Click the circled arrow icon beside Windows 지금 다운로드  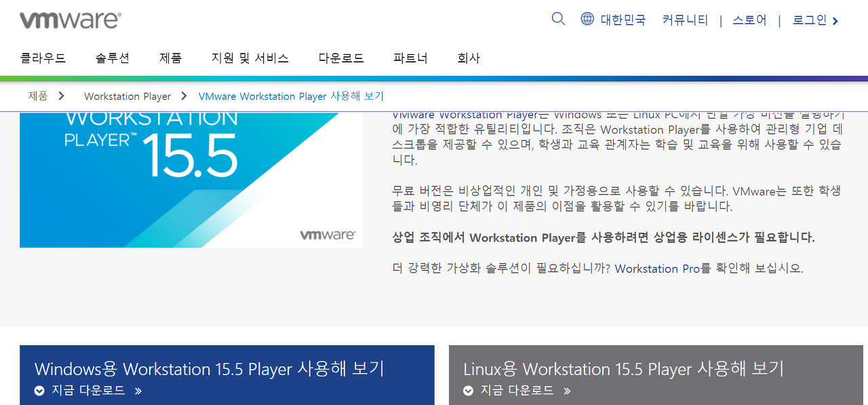tap(39, 391)
